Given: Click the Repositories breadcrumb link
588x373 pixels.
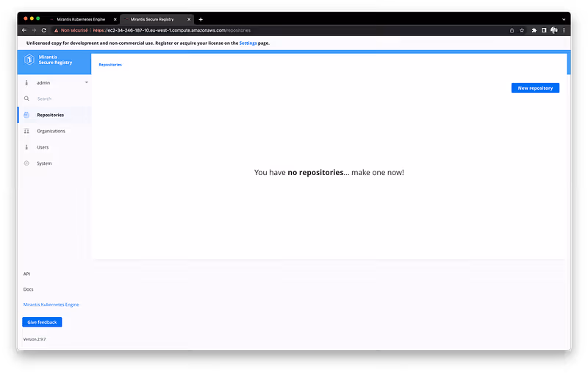Looking at the screenshot, I should tap(110, 65).
